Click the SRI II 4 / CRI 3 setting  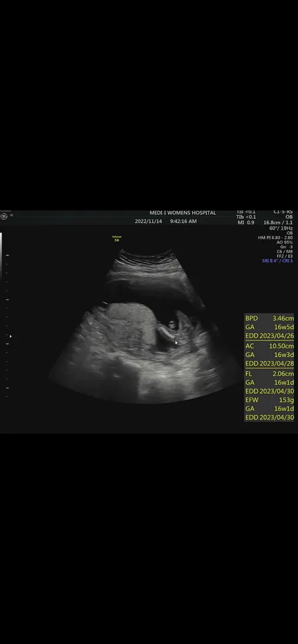click(278, 261)
